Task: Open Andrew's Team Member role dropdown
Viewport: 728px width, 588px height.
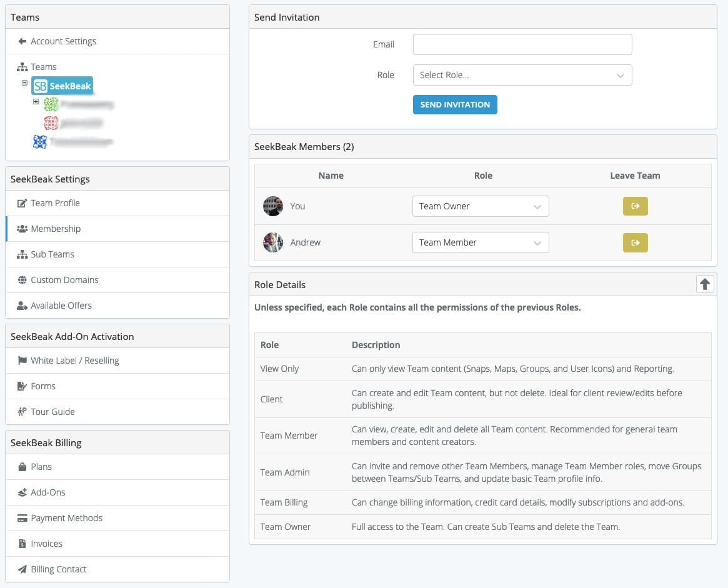Action: 481,242
